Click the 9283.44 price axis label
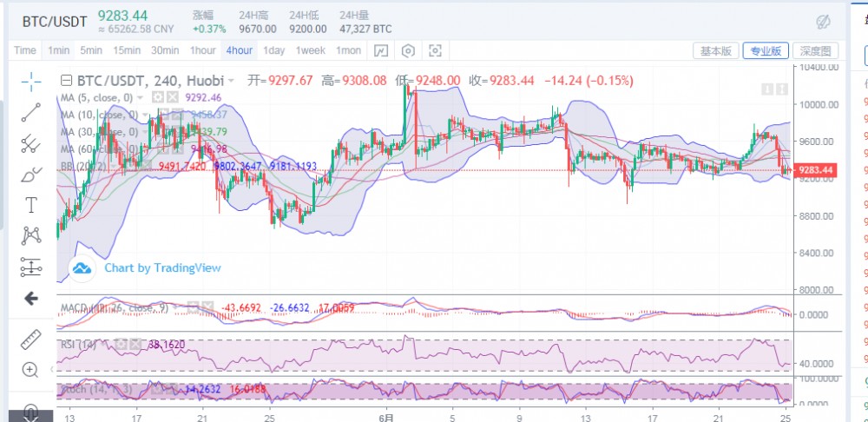Viewport: 868px width, 422px height. 815,170
